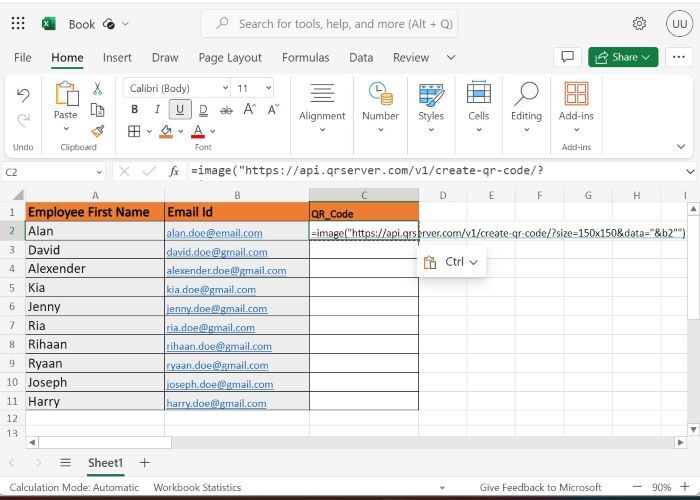Screen dimensions: 700x500
Task: Increase font size with larger A icon
Action: 249,109
